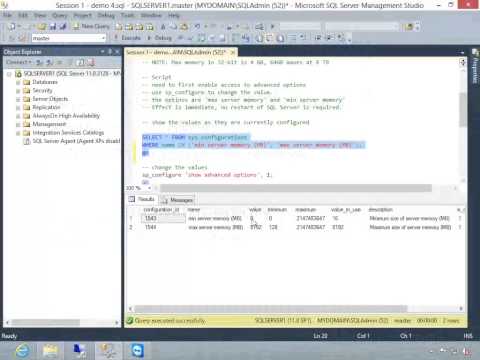Click the description column header
Viewport: 480px width, 360px height.
[x=381, y=210]
